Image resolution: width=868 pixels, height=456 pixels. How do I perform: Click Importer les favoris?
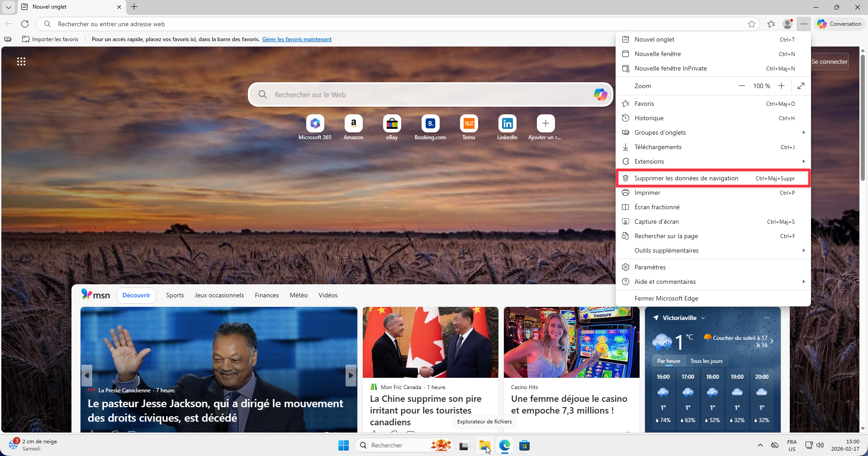[50, 39]
